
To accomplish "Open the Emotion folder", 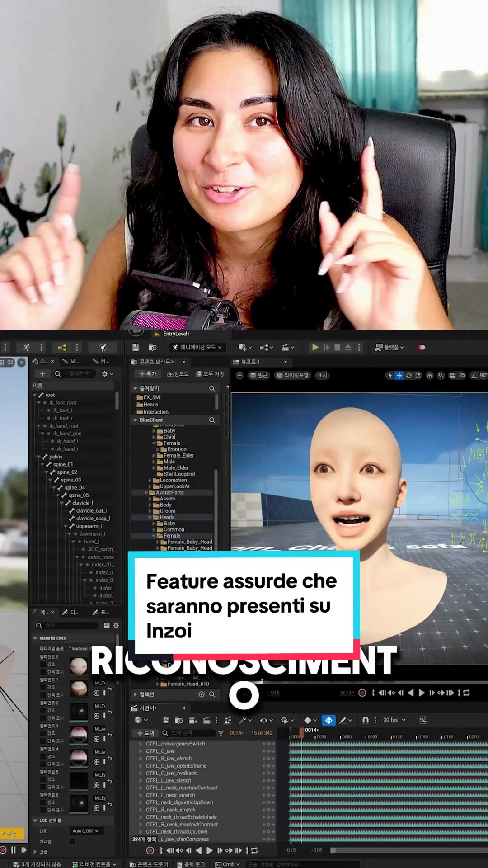I will [176, 449].
